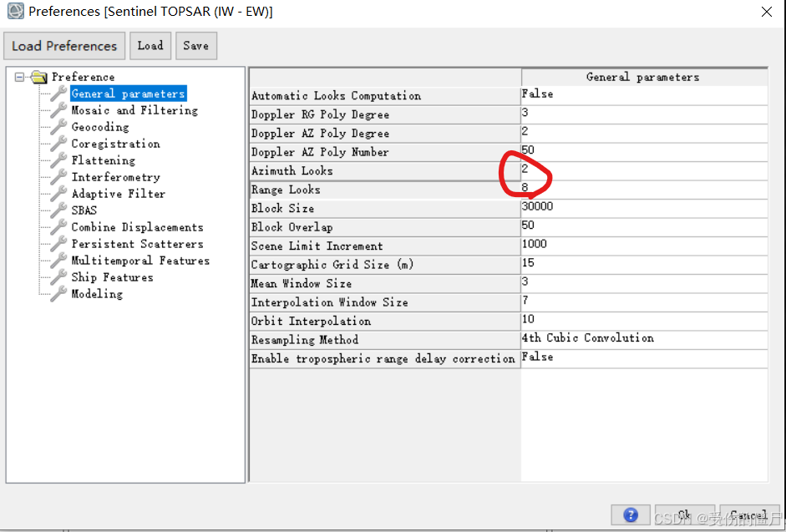Click the wrench icon beside Geocoding

coord(58,126)
